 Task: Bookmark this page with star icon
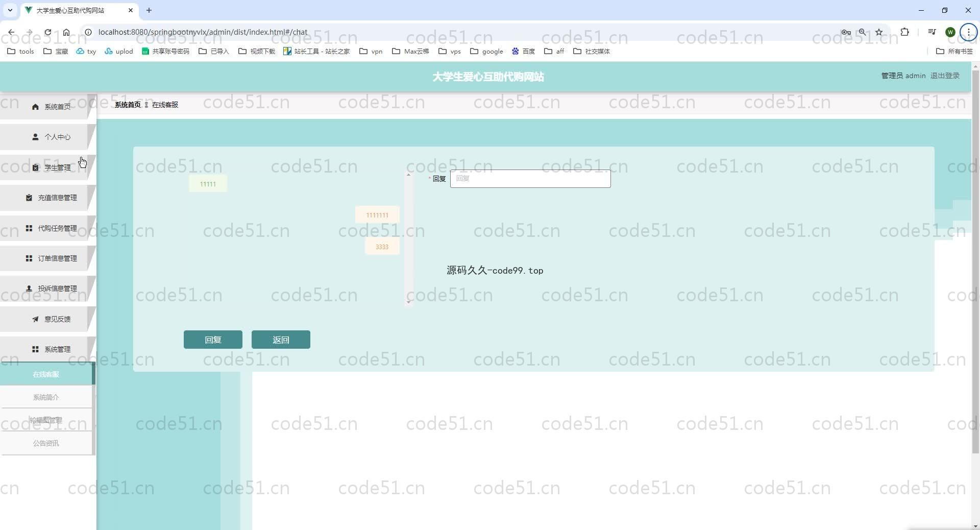tap(879, 32)
